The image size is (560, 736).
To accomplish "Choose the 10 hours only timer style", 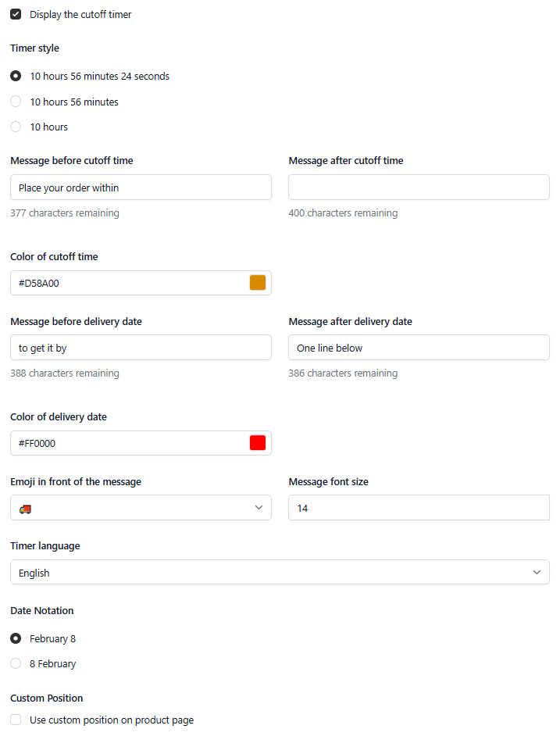I will 16,127.
